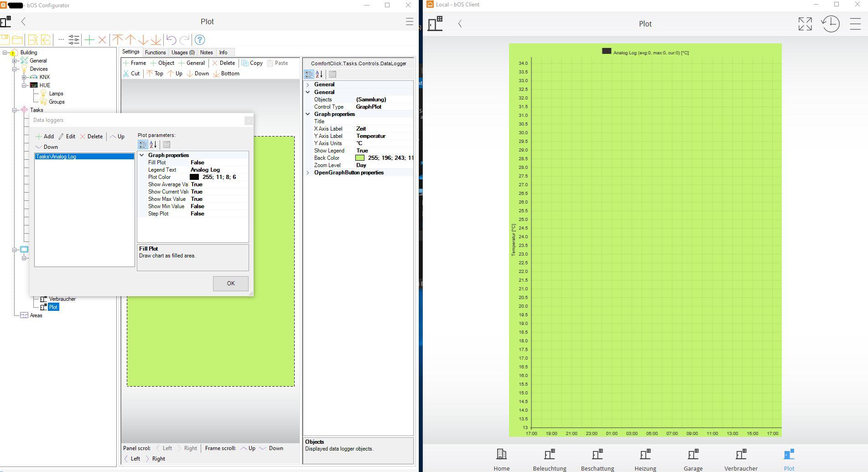Click the green Back Color swatch
Viewport: 868px width, 472px height.
click(x=360, y=158)
